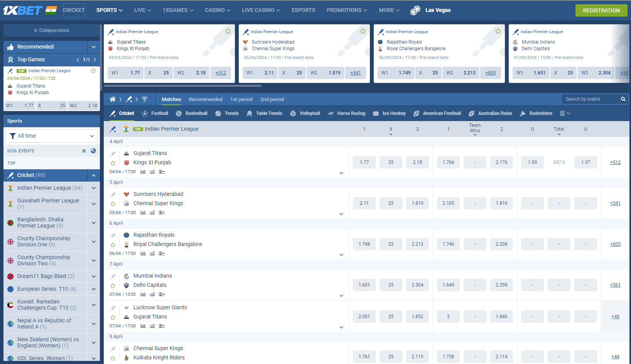Open lineup list icon for Rajasthan Royals match
The width and height of the screenshot is (631, 364).
point(162,253)
